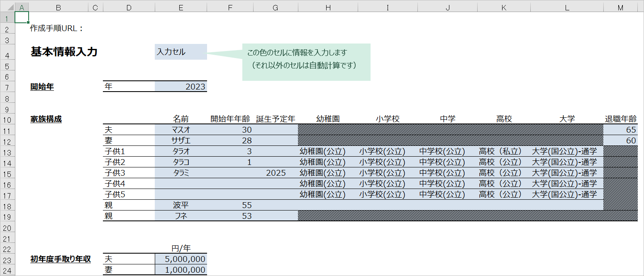
Task: Click the 基本情報入力 heading
Action: click(x=64, y=52)
